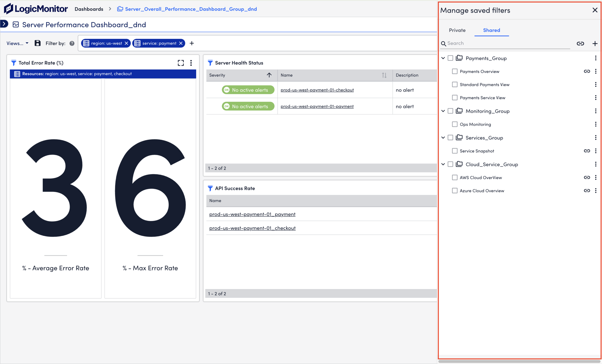Open Payments Service View options menu
This screenshot has height=364, width=602.
[x=596, y=98]
